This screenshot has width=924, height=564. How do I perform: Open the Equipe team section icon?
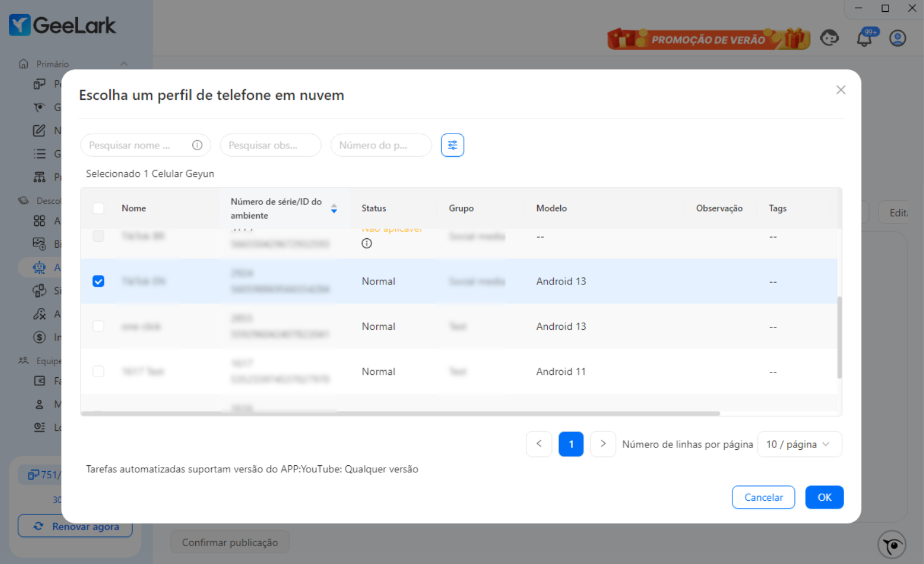click(24, 361)
